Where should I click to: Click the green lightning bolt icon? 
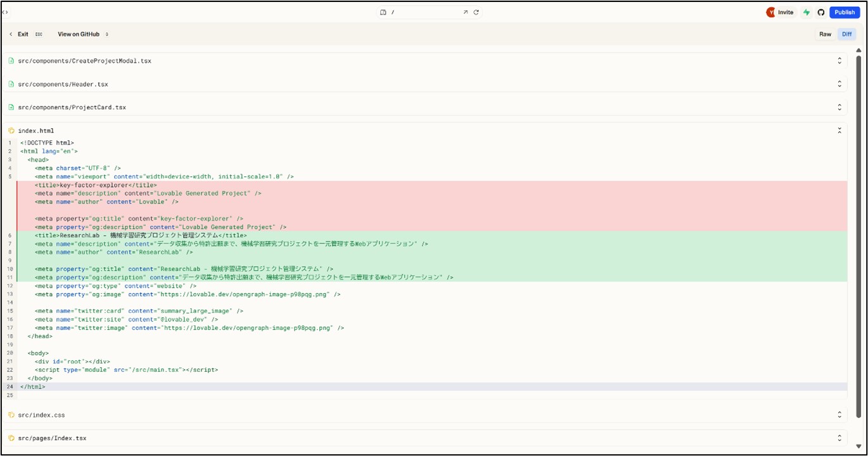(807, 12)
